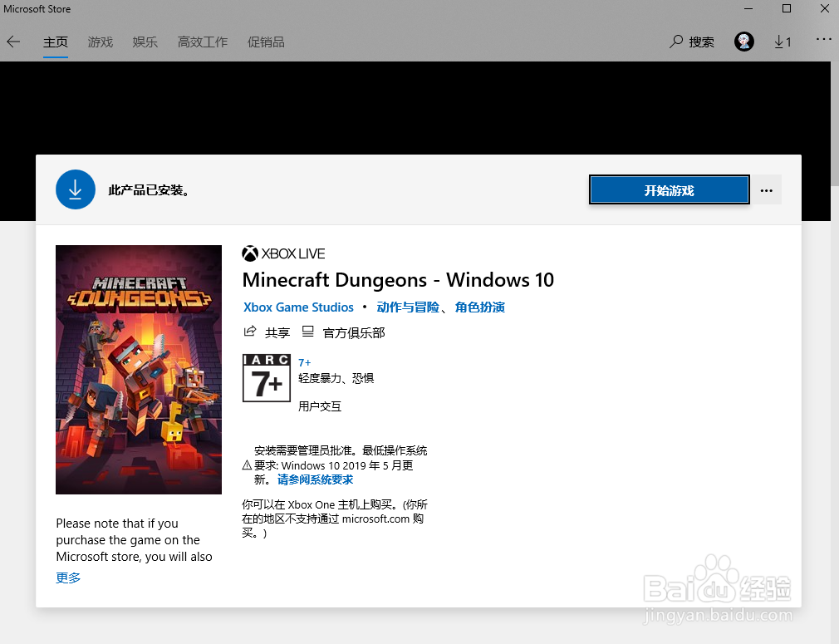Click the warning triangle icon
839x644 pixels.
247,465
